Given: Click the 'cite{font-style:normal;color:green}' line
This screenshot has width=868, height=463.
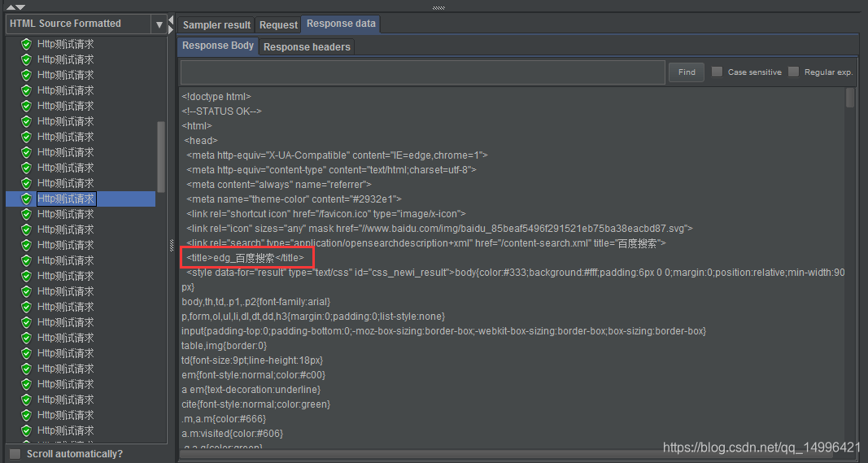Looking at the screenshot, I should tap(255, 404).
